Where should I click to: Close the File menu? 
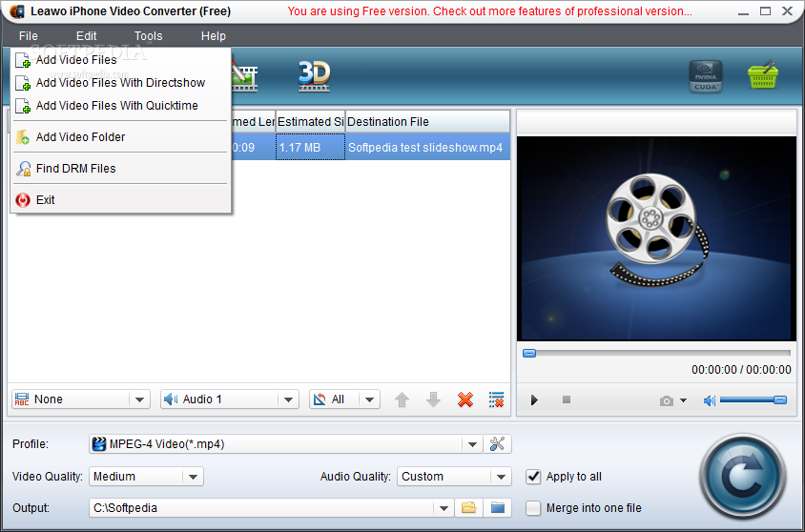click(29, 36)
